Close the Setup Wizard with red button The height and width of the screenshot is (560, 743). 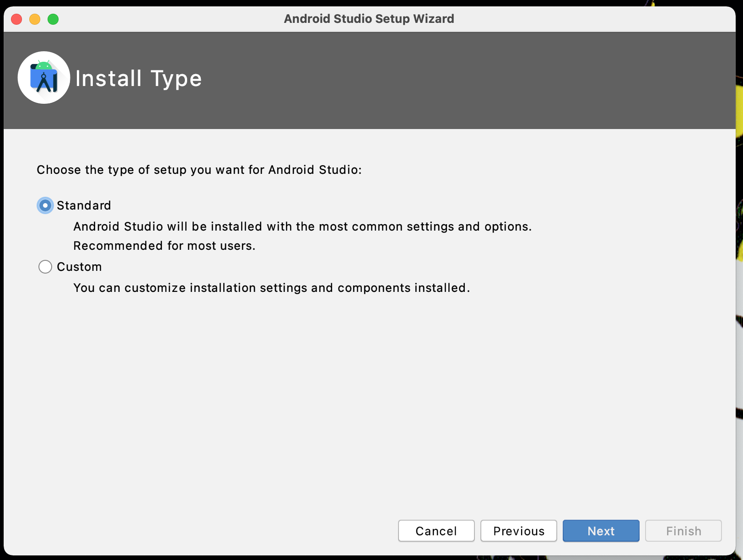pyautogui.click(x=16, y=19)
